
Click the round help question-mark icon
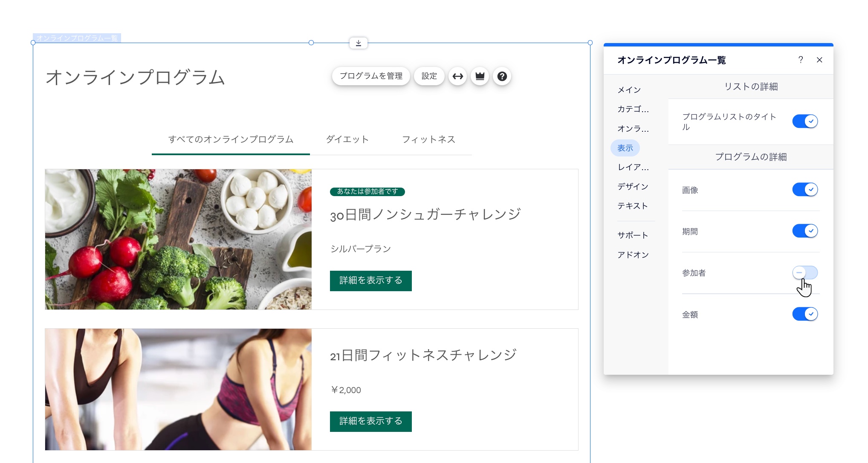click(x=502, y=76)
